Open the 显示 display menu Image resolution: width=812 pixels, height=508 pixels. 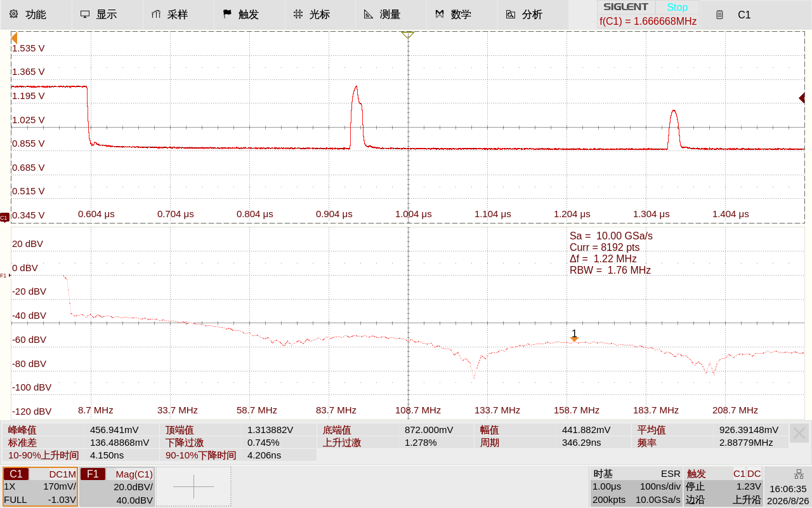click(x=107, y=14)
